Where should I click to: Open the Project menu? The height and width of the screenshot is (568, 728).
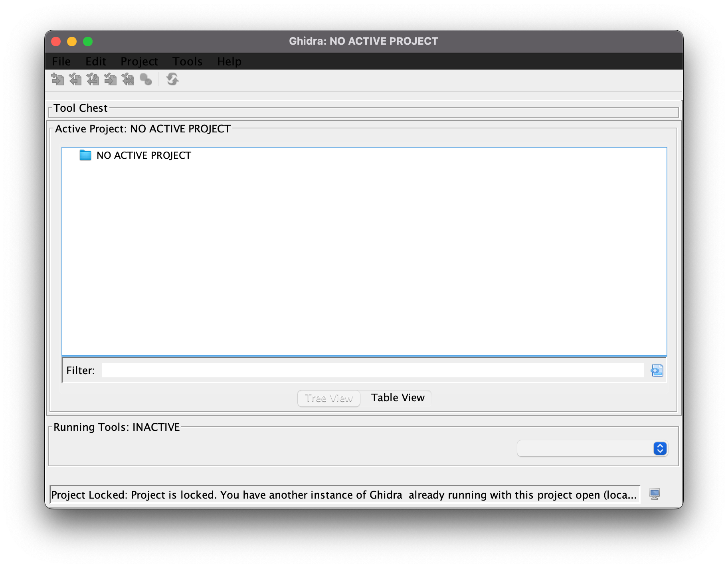coord(139,61)
